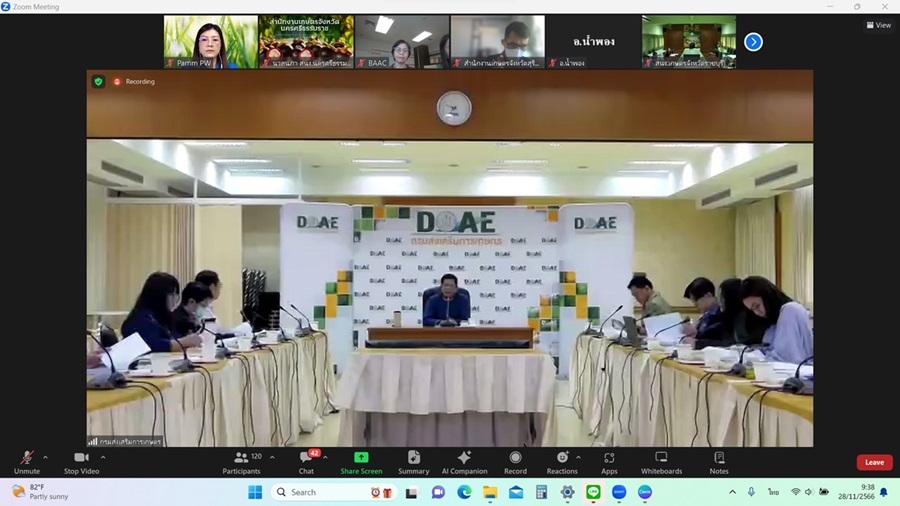Viewport: 900px width, 506px height.
Task: Select meeting room participant thumbnail
Action: pos(689,42)
